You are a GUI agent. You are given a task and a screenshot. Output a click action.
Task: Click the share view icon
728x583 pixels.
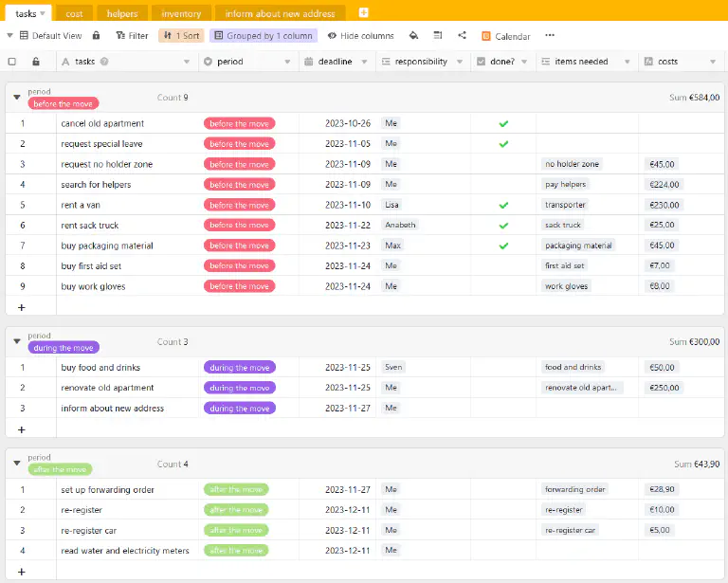tap(462, 36)
